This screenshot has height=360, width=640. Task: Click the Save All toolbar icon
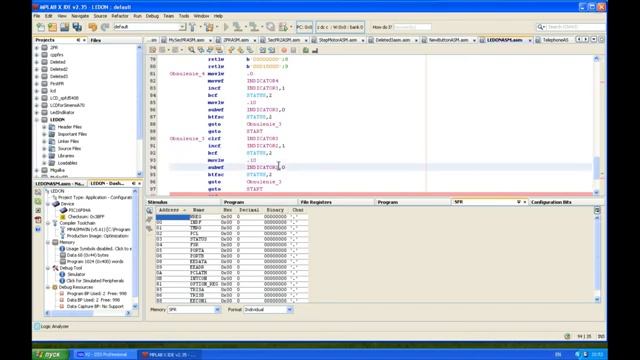click(77, 27)
